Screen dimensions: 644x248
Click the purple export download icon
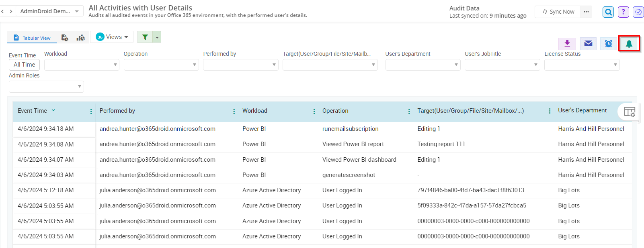point(567,43)
